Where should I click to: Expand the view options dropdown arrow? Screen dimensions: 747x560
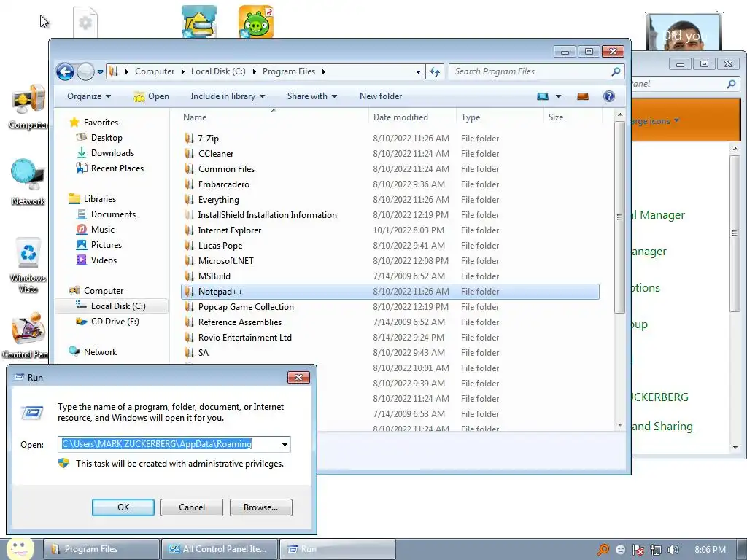point(558,96)
